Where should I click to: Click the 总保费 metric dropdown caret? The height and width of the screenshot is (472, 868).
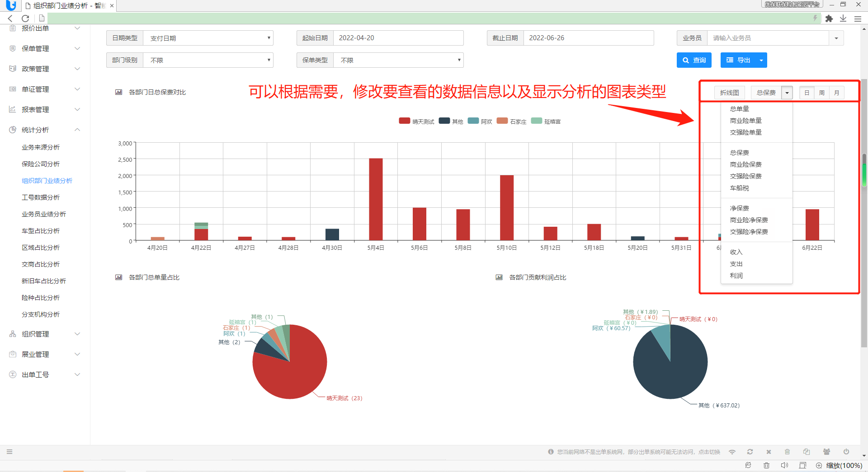787,93
